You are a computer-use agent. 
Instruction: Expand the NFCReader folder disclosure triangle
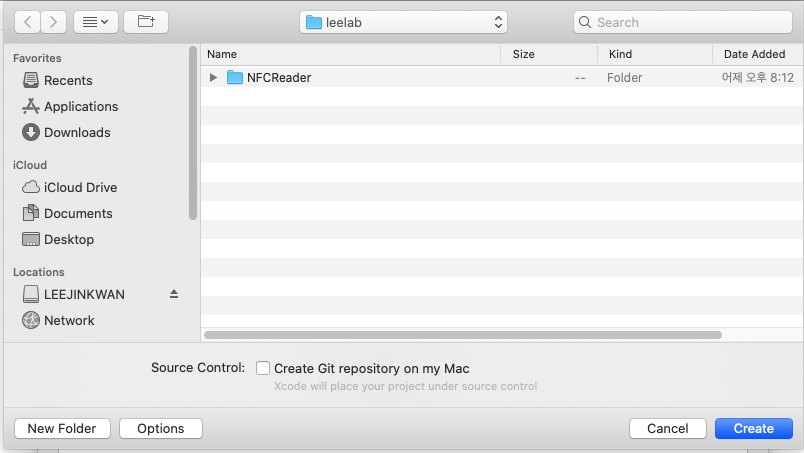point(213,77)
